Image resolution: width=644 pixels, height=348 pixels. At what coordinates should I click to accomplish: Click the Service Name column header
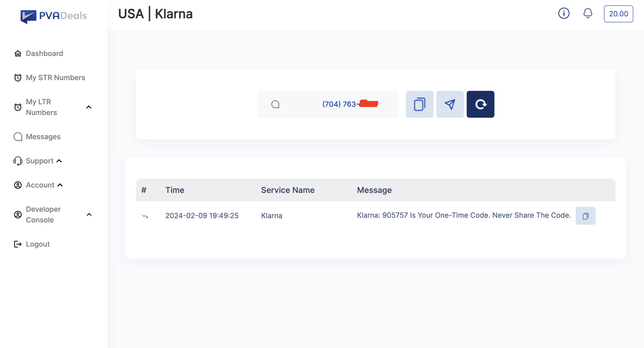point(288,190)
